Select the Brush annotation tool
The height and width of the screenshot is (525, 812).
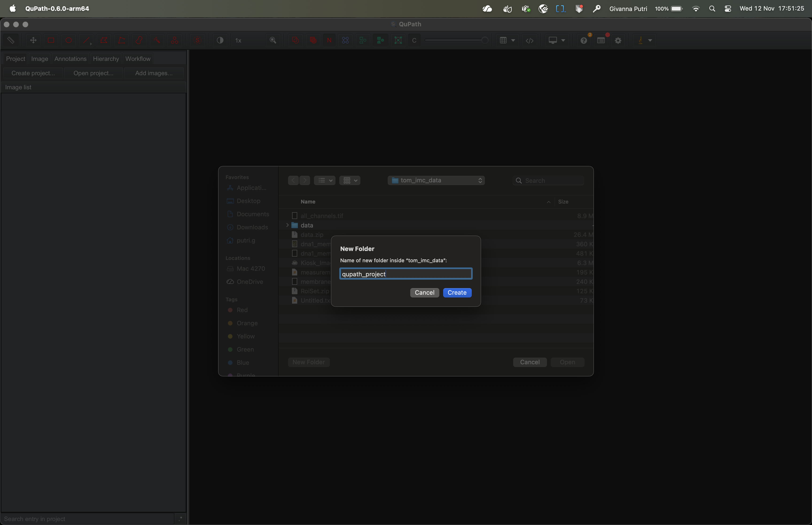[x=139, y=40]
